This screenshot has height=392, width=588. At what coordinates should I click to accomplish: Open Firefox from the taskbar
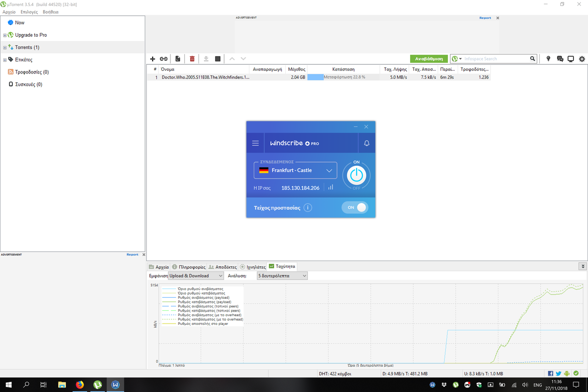(x=80, y=385)
